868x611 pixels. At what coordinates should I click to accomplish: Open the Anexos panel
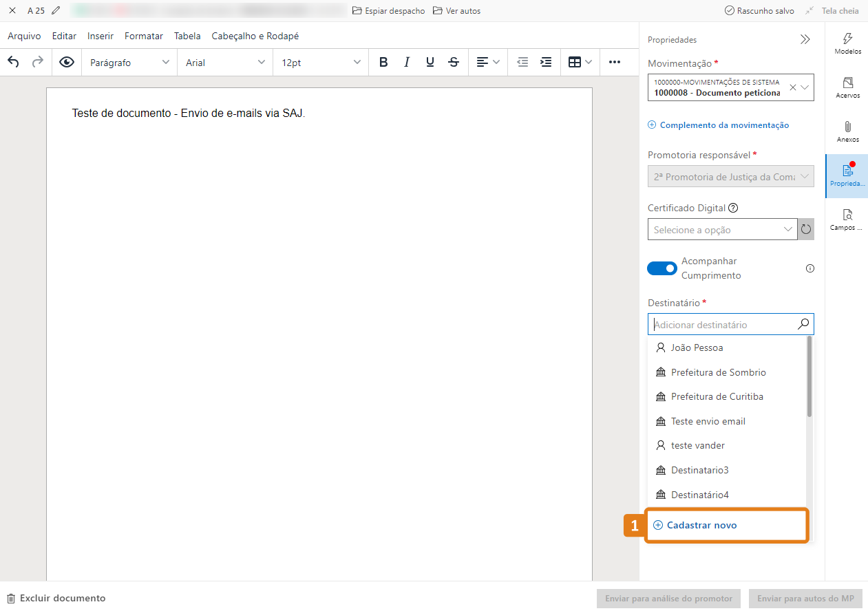(847, 131)
